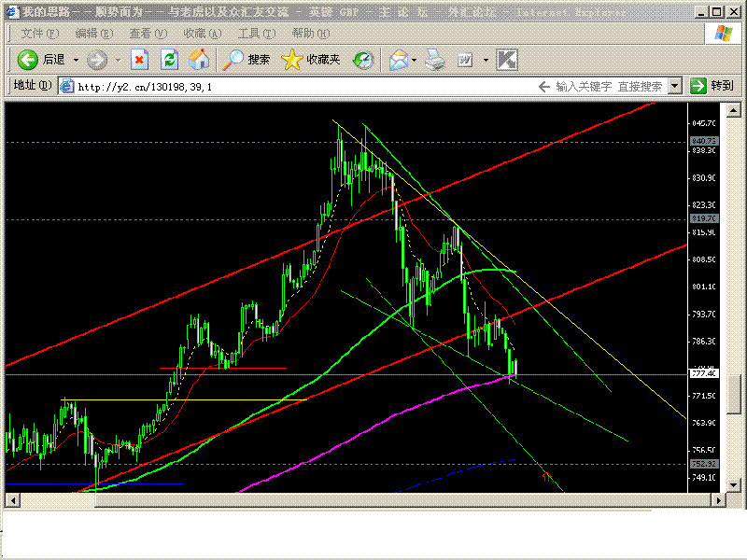Expand the address bar dropdown list

coord(674,86)
